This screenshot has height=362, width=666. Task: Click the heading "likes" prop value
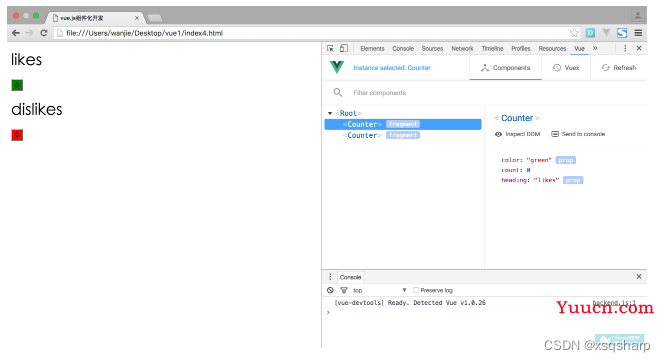point(546,180)
